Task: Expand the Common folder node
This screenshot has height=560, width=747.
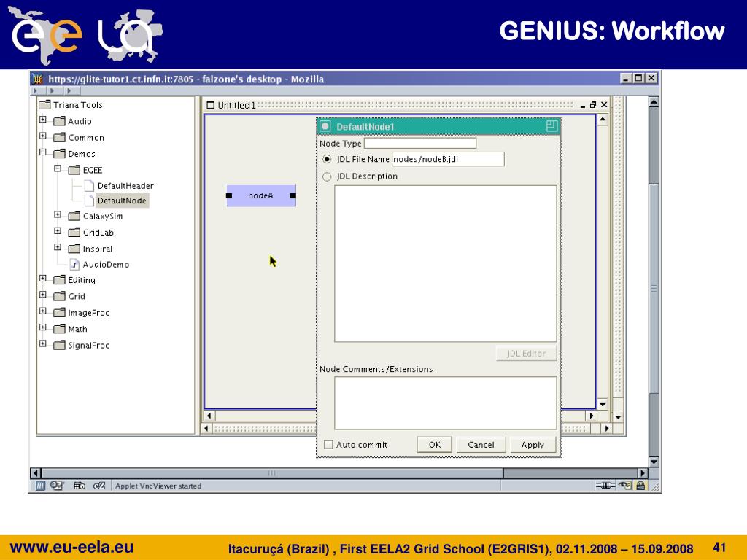Action: click(43, 136)
